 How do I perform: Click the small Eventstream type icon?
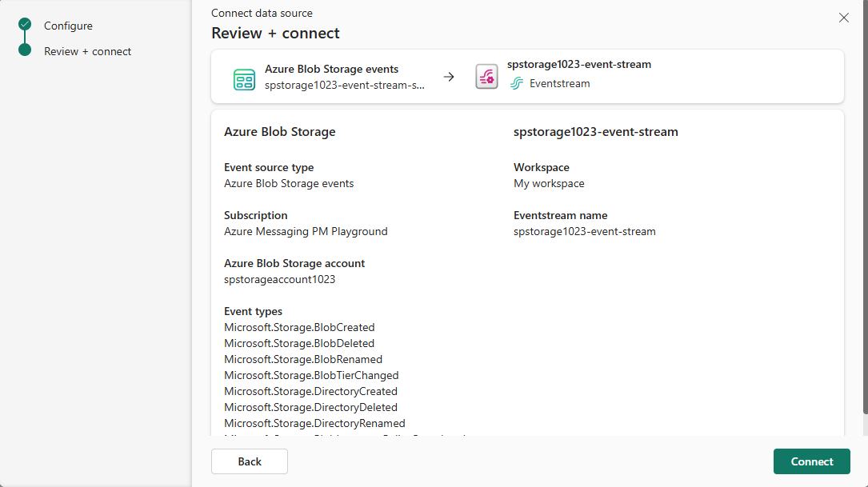click(517, 83)
